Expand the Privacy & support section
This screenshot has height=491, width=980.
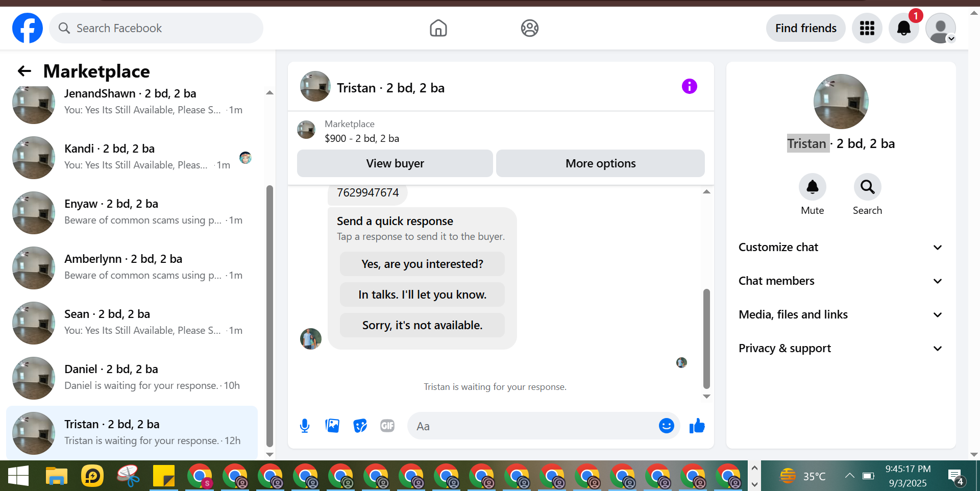(841, 348)
